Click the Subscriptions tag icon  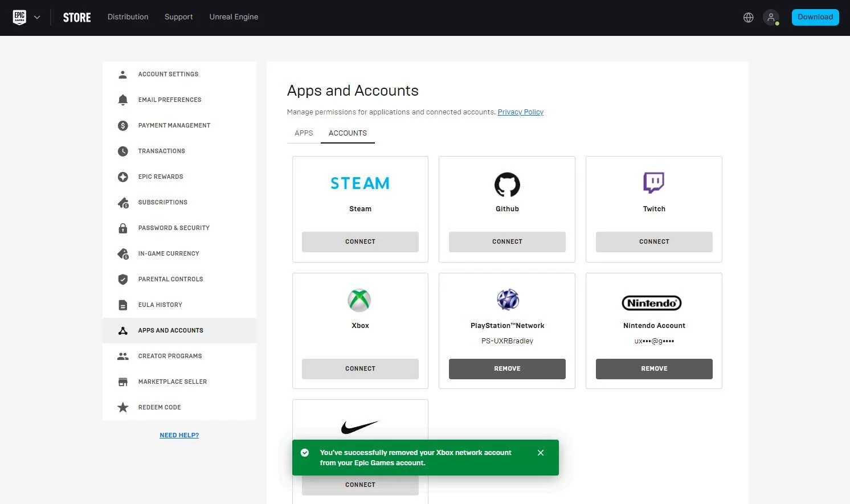coord(123,203)
